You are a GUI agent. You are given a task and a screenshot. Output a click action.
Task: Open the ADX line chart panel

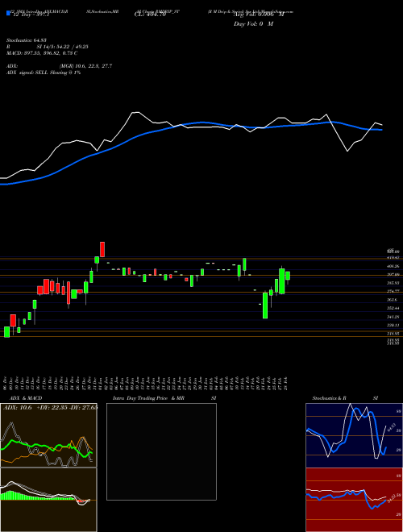pyautogui.click(x=48, y=435)
